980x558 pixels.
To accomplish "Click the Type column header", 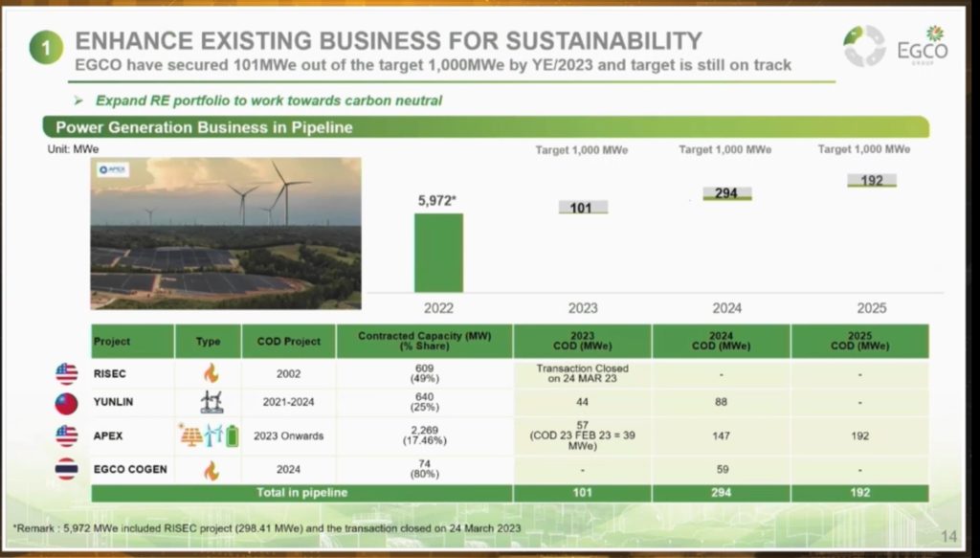I will click(208, 341).
